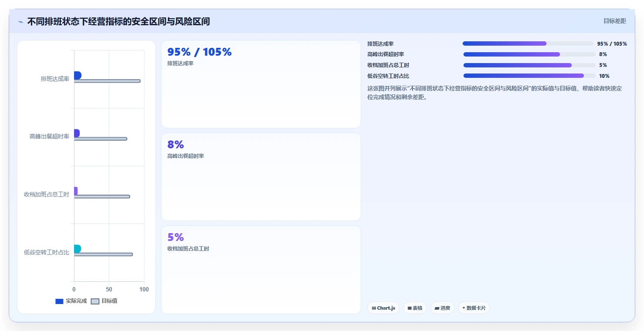Click the gray 目标值 legend swatch
Image resolution: width=644 pixels, height=331 pixels.
pos(95,301)
